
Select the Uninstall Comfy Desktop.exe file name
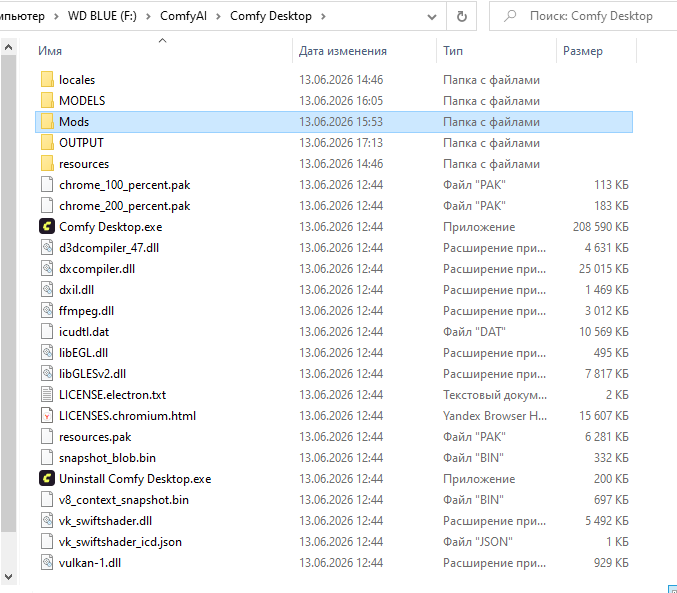pyautogui.click(x=135, y=479)
